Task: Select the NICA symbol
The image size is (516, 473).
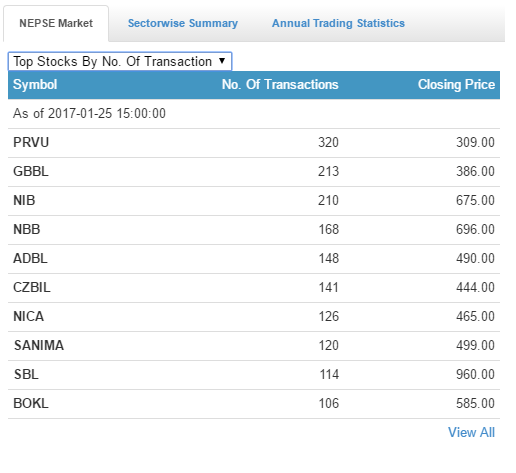Action: pos(28,317)
